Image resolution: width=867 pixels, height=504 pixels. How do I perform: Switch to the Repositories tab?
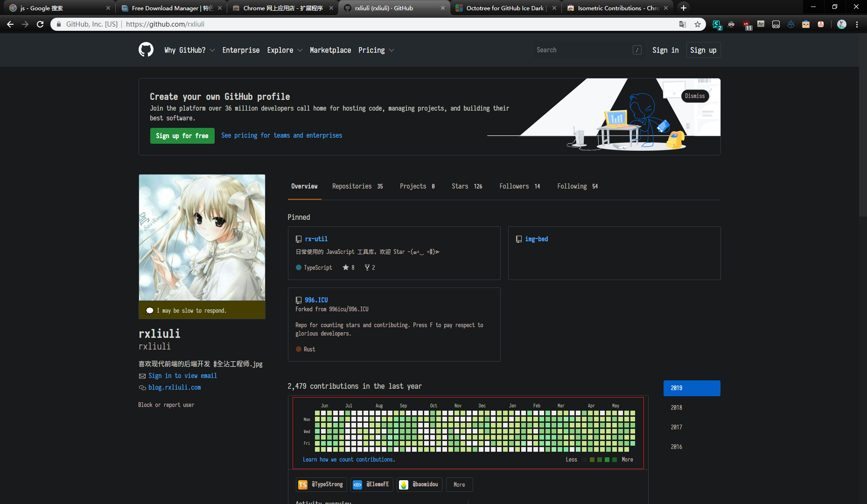click(357, 186)
